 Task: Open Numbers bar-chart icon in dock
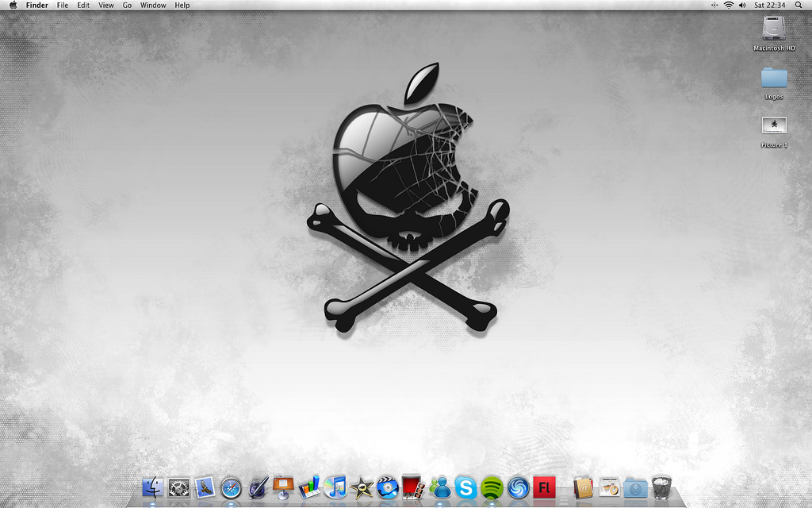[x=309, y=487]
